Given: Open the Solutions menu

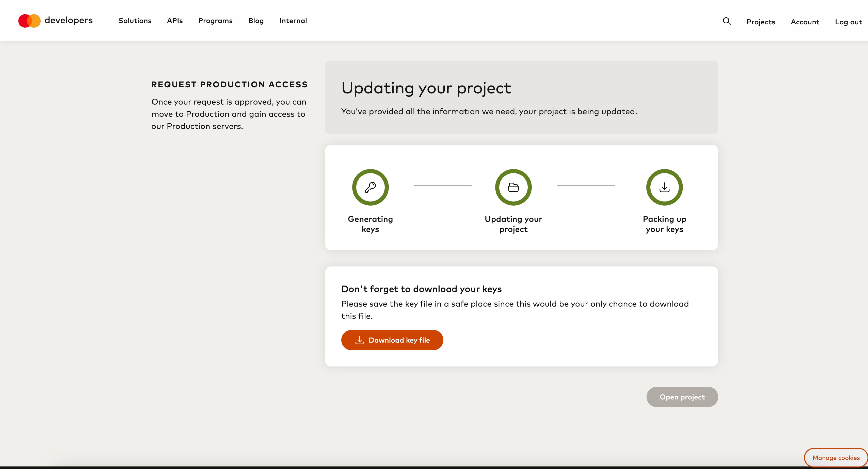Looking at the screenshot, I should 135,21.
